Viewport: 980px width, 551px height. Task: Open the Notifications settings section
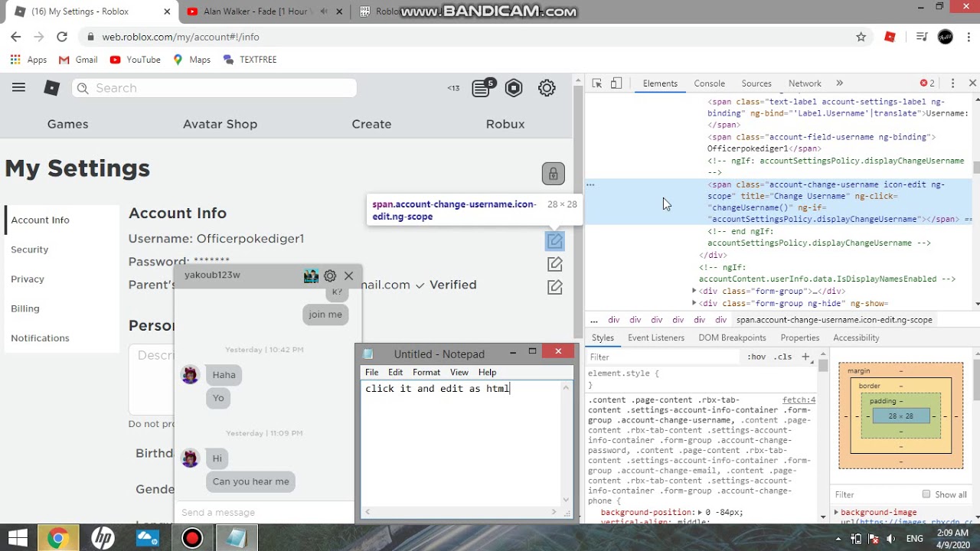click(x=40, y=338)
